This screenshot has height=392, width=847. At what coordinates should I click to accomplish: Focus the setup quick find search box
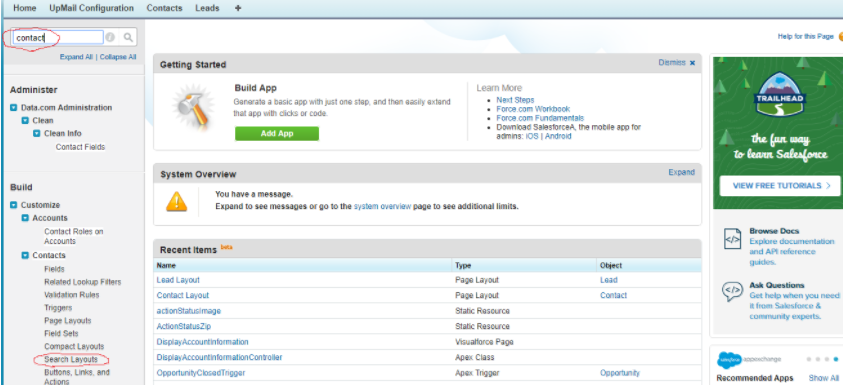tap(58, 37)
